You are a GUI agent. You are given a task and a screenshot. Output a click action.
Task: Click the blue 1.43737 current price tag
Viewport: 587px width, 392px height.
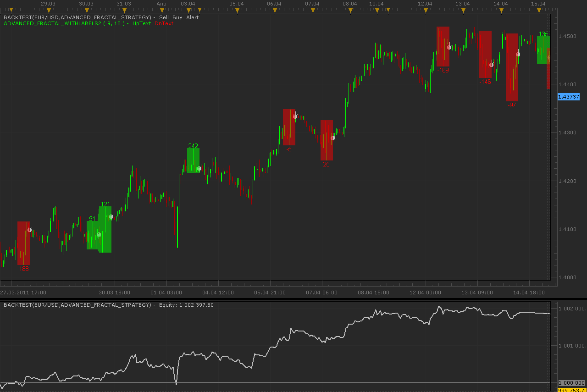(x=568, y=97)
